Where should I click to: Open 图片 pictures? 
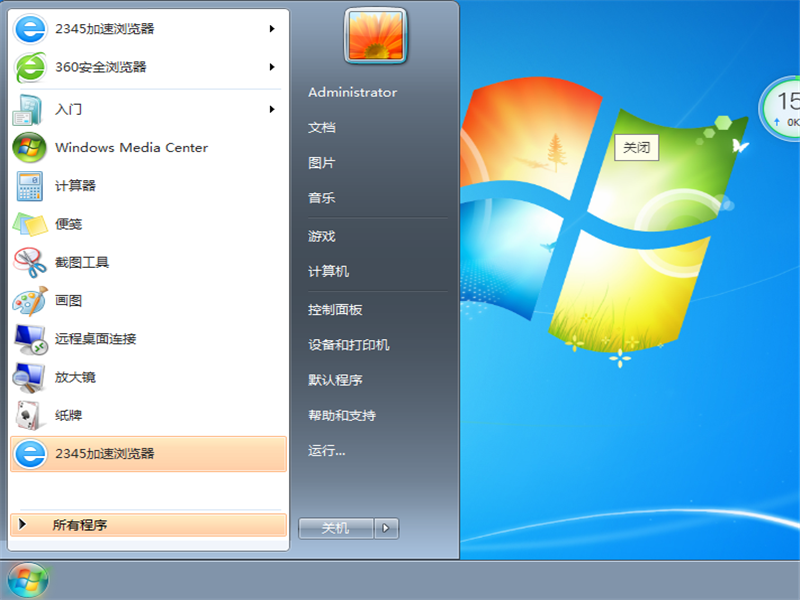(x=322, y=163)
